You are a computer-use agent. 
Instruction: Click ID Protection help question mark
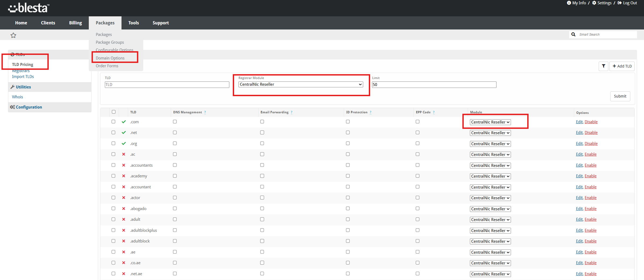pyautogui.click(x=370, y=112)
